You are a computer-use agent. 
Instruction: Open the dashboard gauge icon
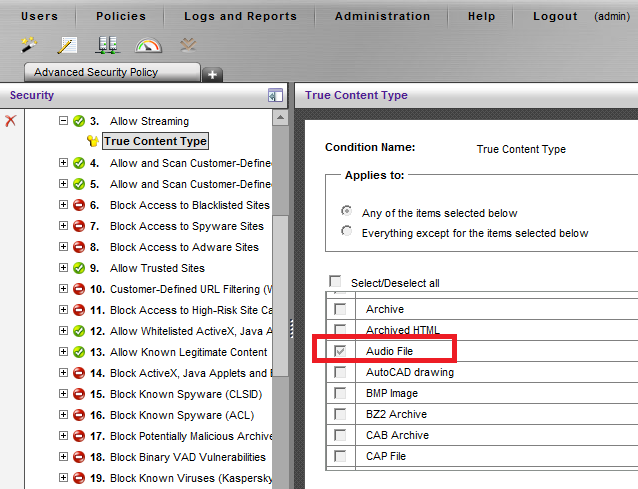click(148, 45)
